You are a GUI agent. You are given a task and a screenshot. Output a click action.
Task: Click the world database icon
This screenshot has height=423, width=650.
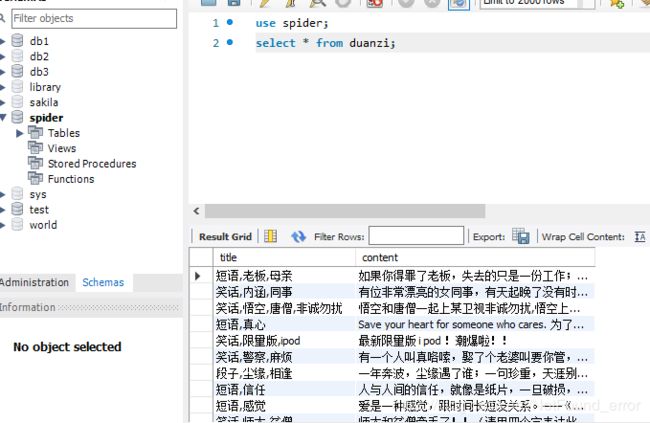point(17,224)
